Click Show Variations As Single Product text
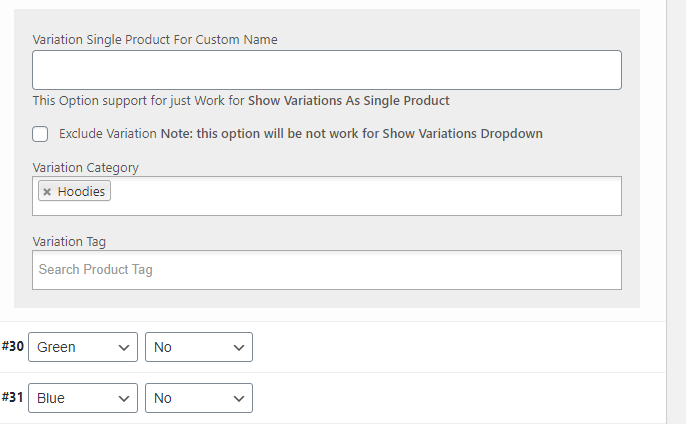The height and width of the screenshot is (424, 686). [x=348, y=101]
